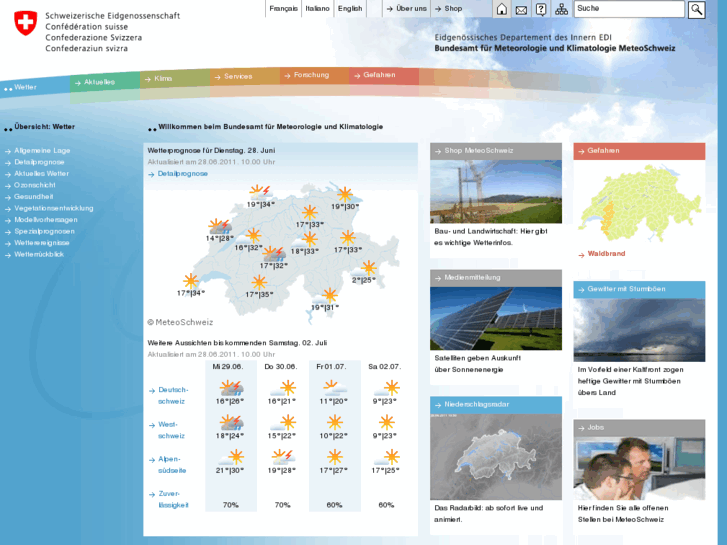Click the sun icon above 17°|35°
727x545 pixels.
pyautogui.click(x=259, y=282)
